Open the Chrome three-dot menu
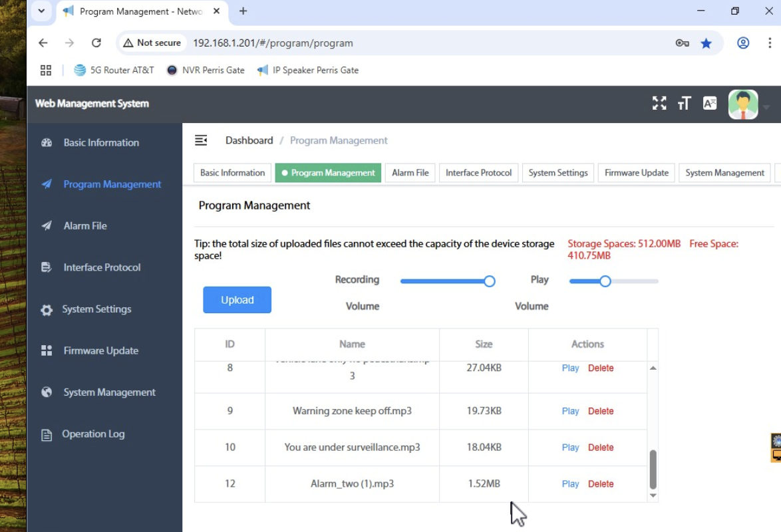This screenshot has width=781, height=532. [770, 43]
